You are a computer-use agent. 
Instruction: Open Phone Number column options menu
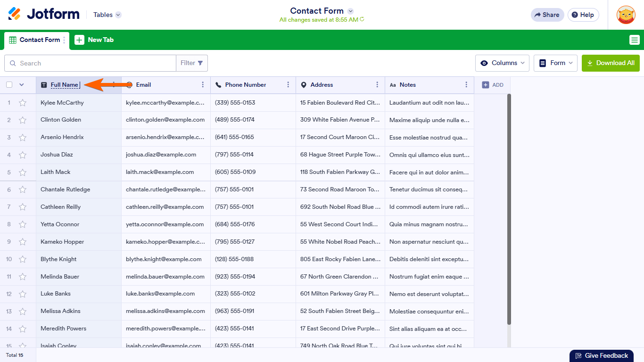(x=288, y=85)
